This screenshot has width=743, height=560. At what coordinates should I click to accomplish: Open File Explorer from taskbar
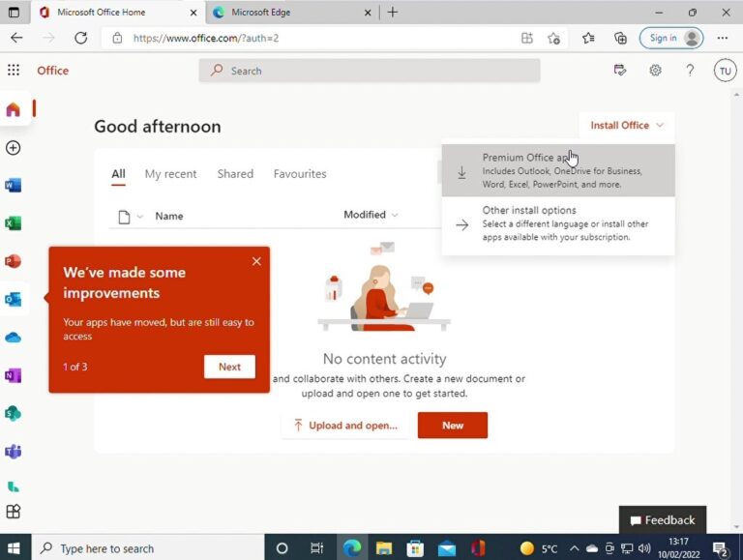pos(383,548)
